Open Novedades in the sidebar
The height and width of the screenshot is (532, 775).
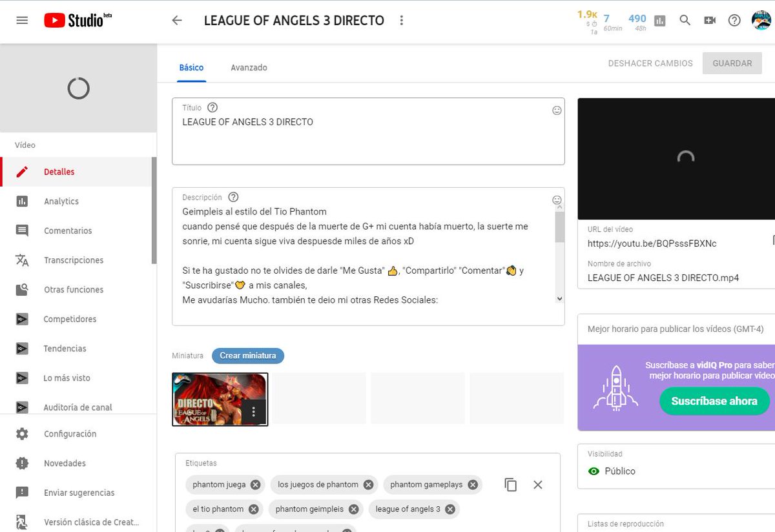tap(78, 464)
